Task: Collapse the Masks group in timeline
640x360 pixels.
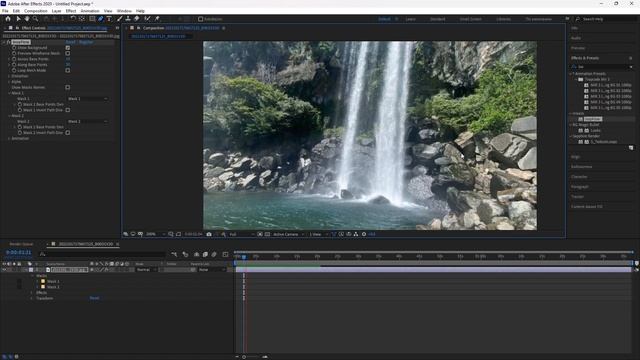Action: [x=32, y=276]
